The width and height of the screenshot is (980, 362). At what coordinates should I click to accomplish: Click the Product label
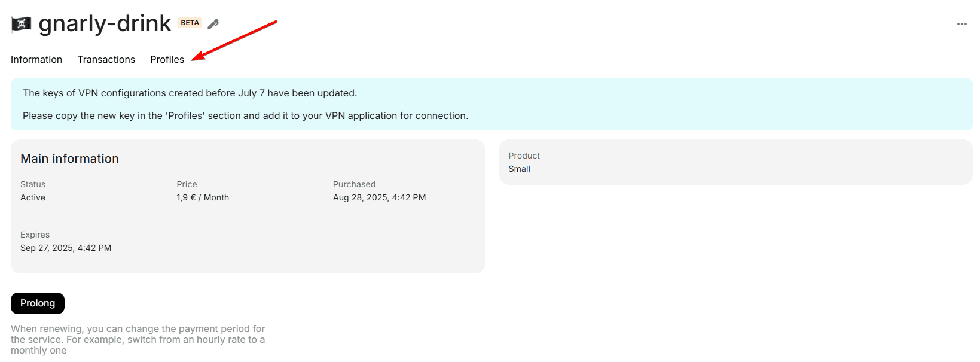pos(524,156)
